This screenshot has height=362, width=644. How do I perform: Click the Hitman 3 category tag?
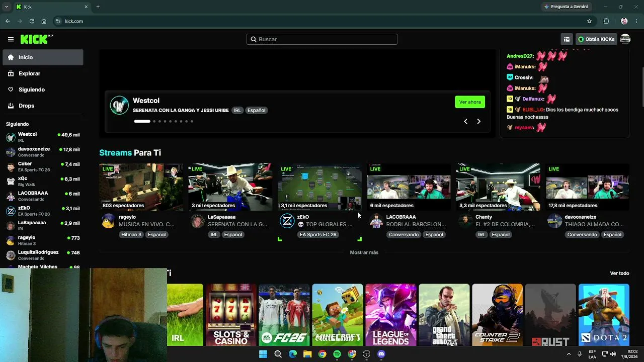(131, 235)
